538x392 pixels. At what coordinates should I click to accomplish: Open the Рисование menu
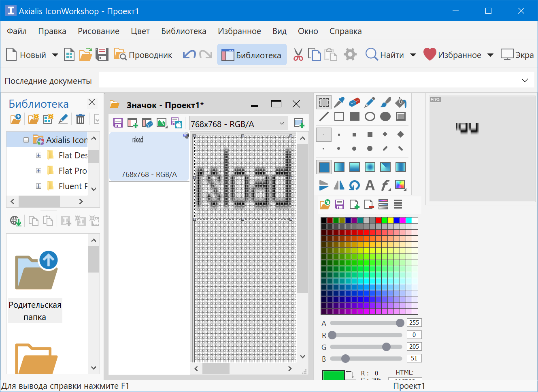click(x=98, y=31)
